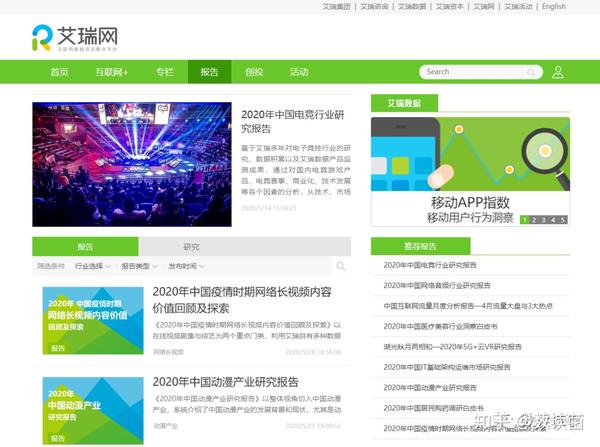The height and width of the screenshot is (447, 600).
Task: Go to 首页 in the navigation bar
Action: 59,72
